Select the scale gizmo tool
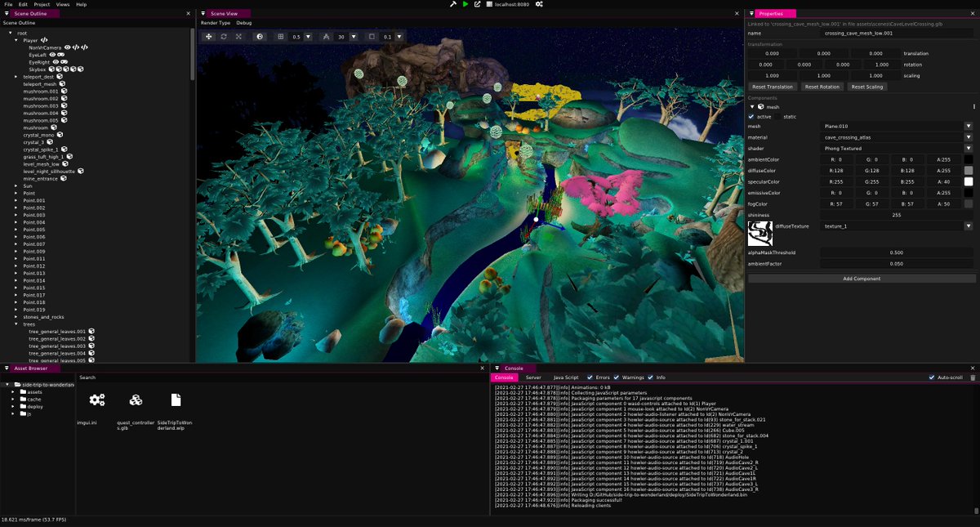Image resolution: width=980 pixels, height=527 pixels. (238, 37)
